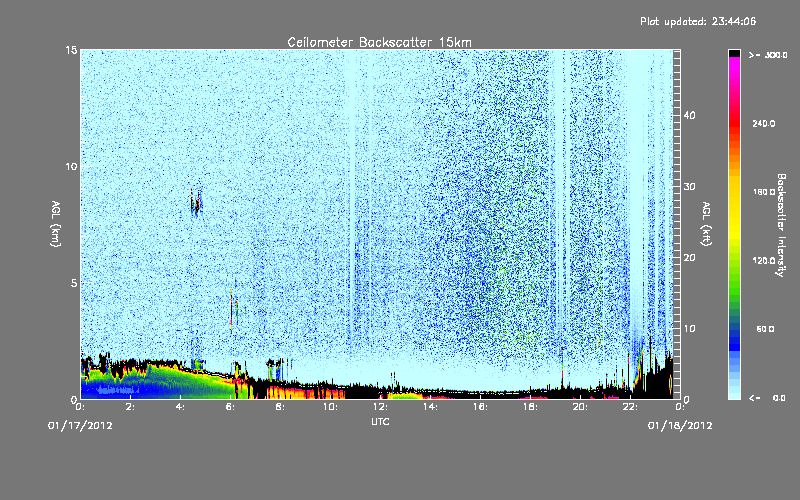800x500 pixels.
Task: Click the mid-level cloud echo near 4 km at 06:00 UTC
Action: [234, 309]
